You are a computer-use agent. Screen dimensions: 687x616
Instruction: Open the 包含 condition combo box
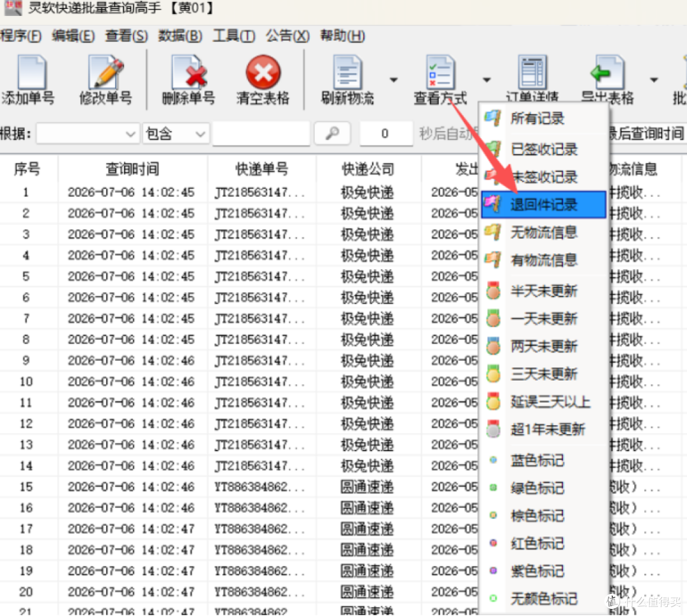(176, 133)
